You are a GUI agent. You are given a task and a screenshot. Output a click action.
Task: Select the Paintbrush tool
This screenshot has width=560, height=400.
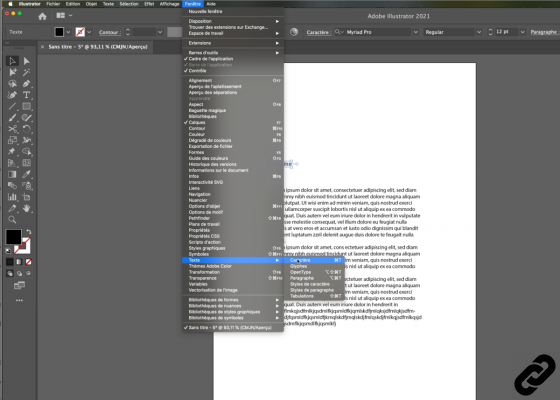(x=12, y=118)
